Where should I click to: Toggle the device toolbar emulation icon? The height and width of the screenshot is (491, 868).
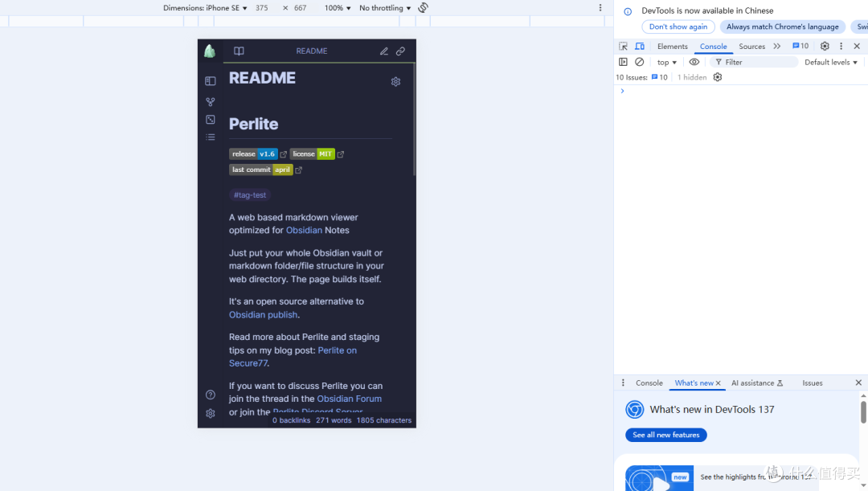tap(640, 47)
